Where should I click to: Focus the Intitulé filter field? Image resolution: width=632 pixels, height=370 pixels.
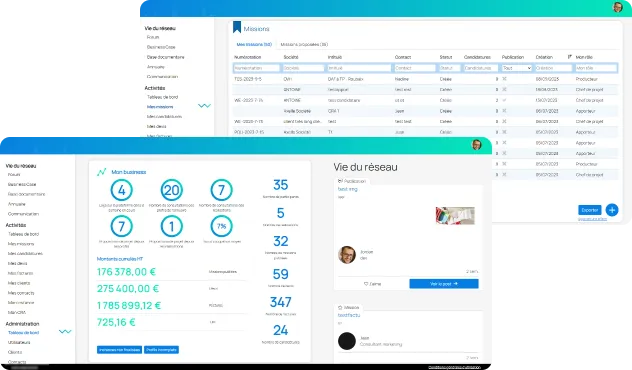pyautogui.click(x=359, y=68)
